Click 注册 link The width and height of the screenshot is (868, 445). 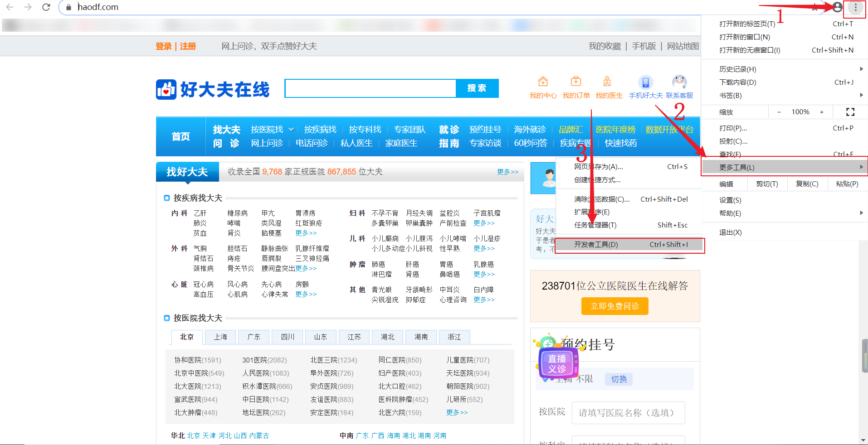click(x=188, y=46)
